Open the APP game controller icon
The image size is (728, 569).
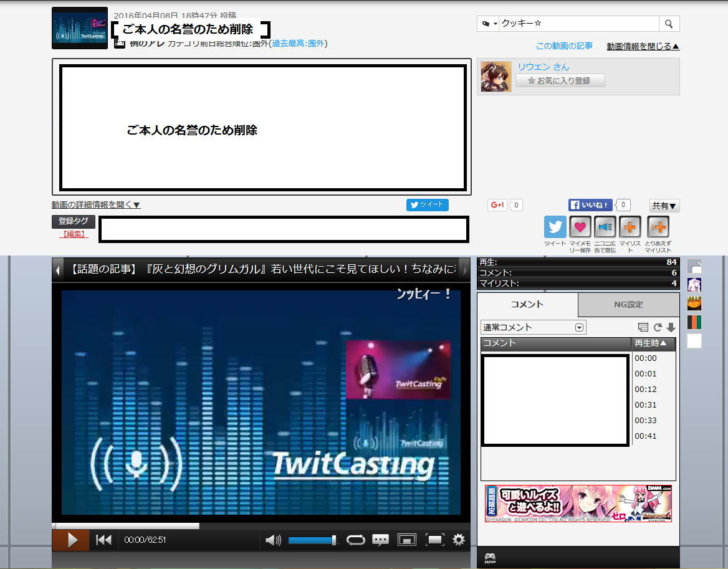click(491, 558)
